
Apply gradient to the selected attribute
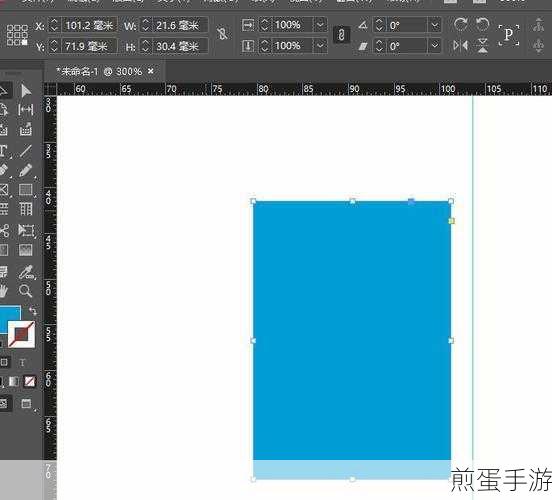(14, 381)
